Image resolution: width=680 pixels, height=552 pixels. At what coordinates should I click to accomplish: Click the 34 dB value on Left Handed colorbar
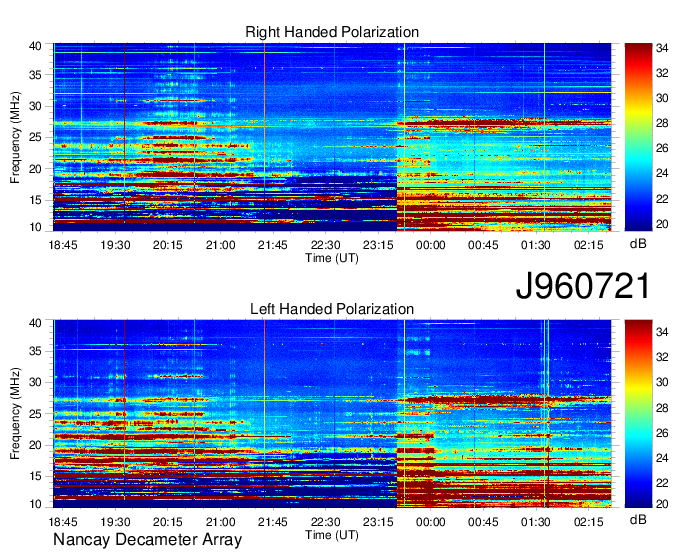(662, 332)
